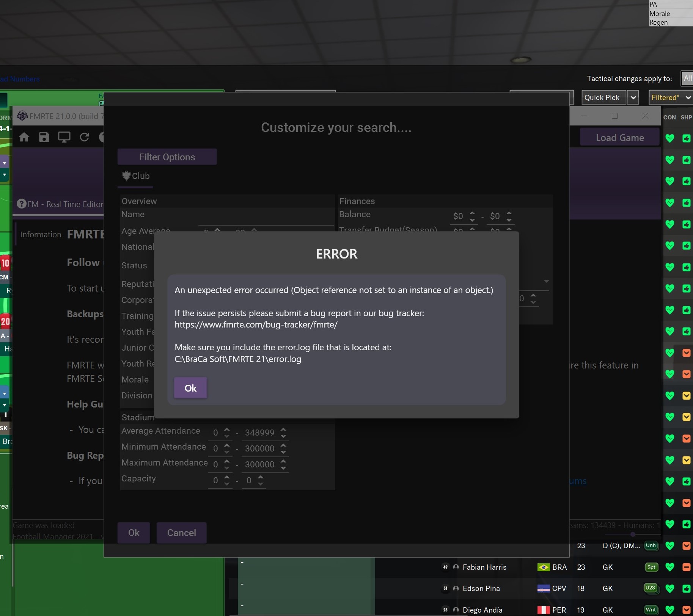Click Ok in the ERROR dialog

pos(190,388)
